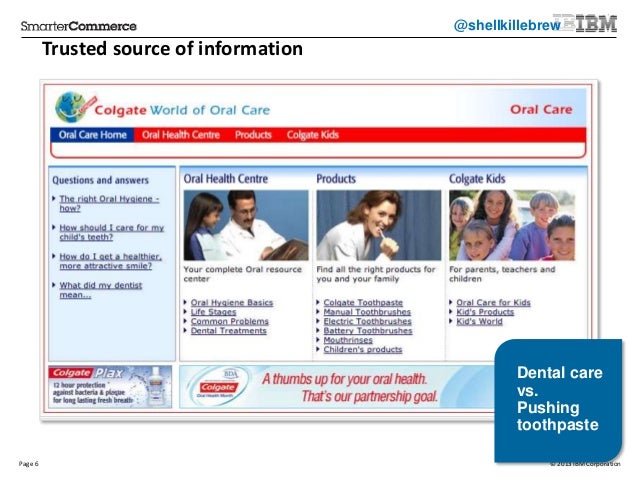Image resolution: width=638 pixels, height=479 pixels.
Task: Open the Battery Toothbrushes link
Action: pos(368,331)
